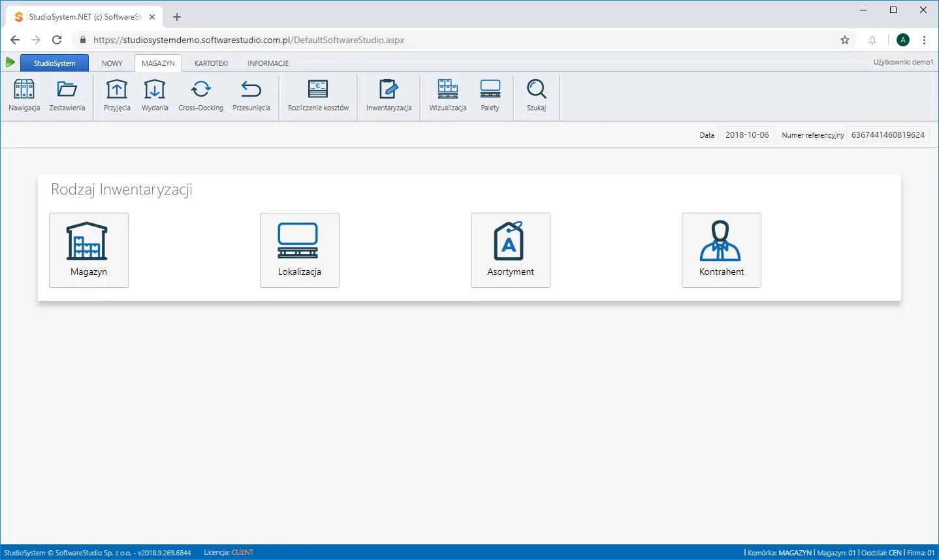
Task: Click Magazyn: 01 status entry
Action: (x=836, y=552)
